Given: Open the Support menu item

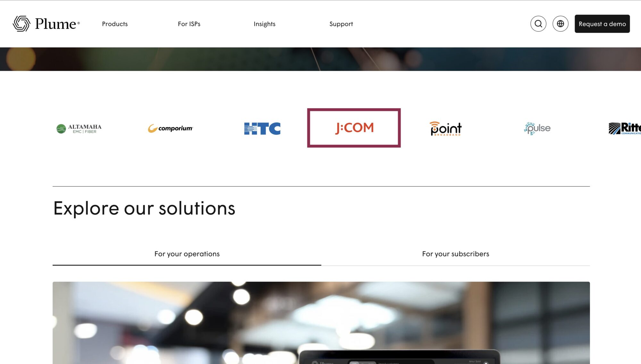Looking at the screenshot, I should click(x=341, y=24).
